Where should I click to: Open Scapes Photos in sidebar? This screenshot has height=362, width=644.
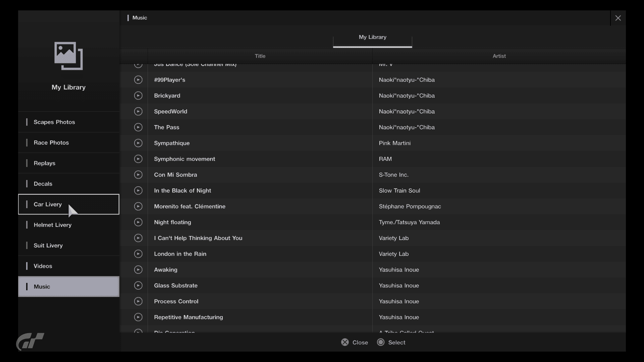[69, 122]
